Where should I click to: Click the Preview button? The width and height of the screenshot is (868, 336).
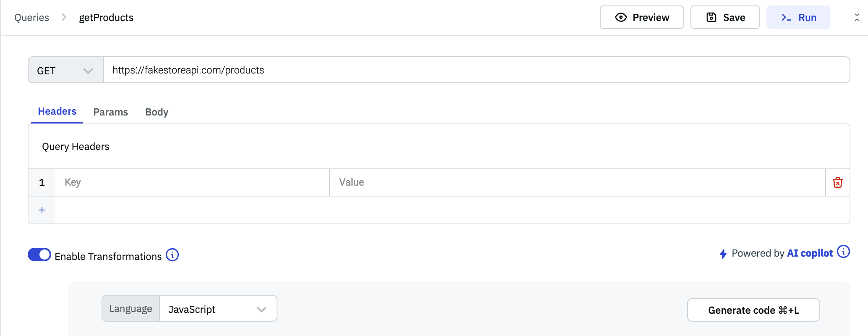pyautogui.click(x=641, y=17)
